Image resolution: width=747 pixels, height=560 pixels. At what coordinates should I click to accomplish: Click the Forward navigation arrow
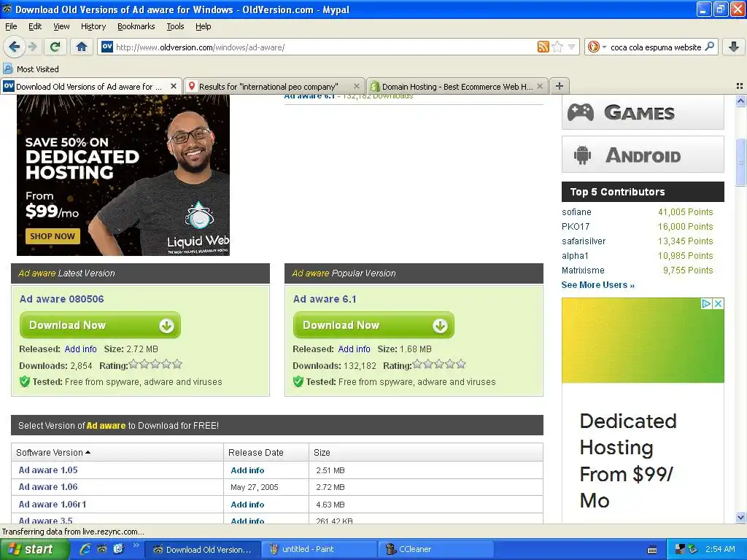point(32,47)
